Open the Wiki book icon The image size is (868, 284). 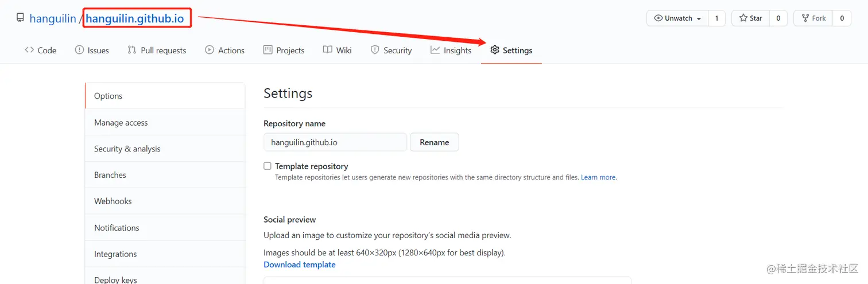tap(327, 50)
